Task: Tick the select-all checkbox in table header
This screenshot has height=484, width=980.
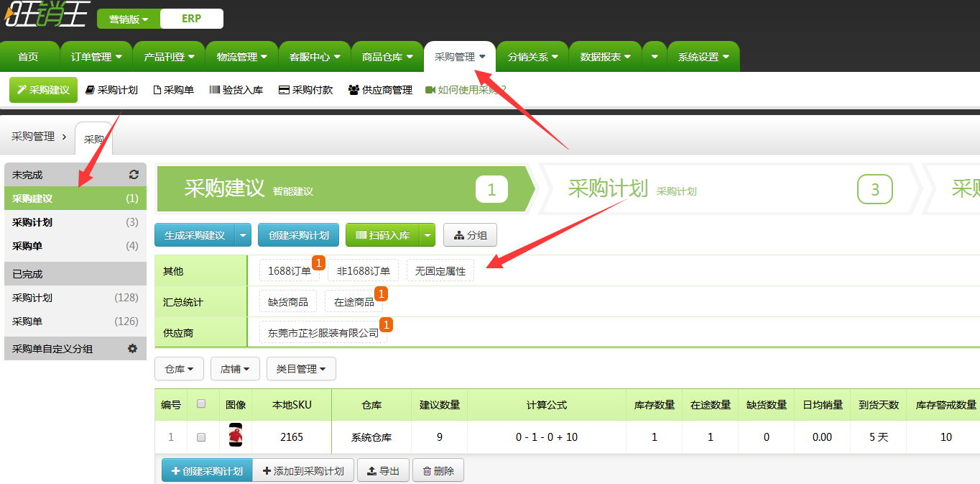Action: [x=201, y=404]
